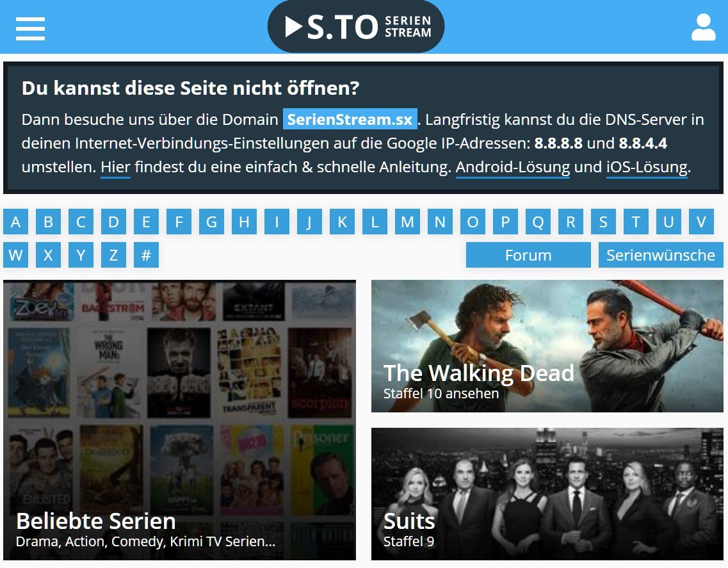Screen dimensions: 728x568
Task: Select the # symbol index button
Action: [146, 255]
